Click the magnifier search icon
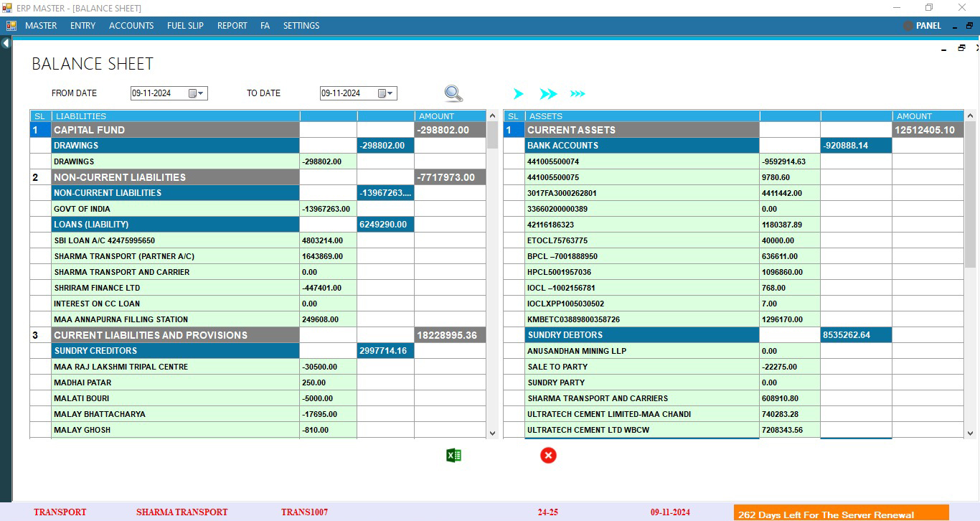Viewport: 980px width, 521px height. pos(453,93)
